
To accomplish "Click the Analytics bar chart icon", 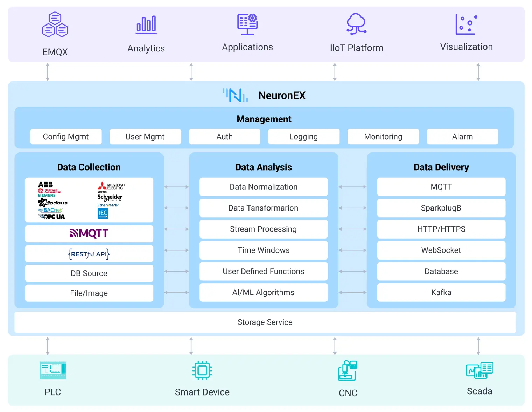I will (146, 24).
